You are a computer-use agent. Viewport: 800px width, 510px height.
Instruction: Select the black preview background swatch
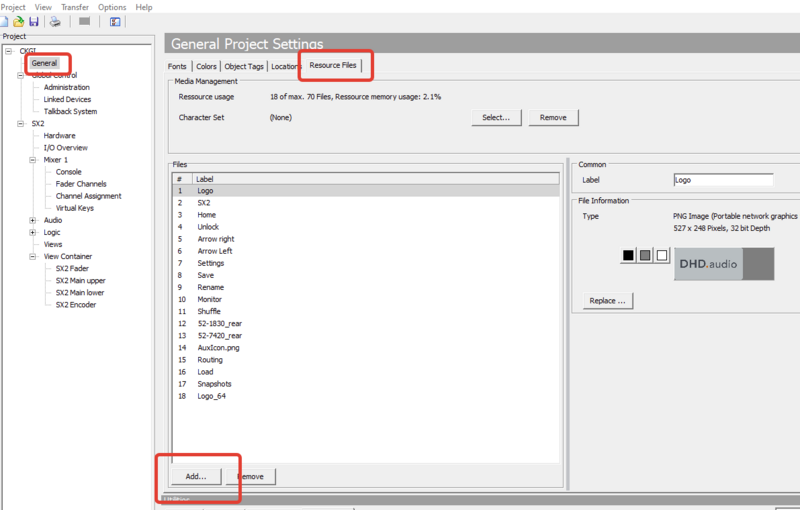[x=628, y=256]
